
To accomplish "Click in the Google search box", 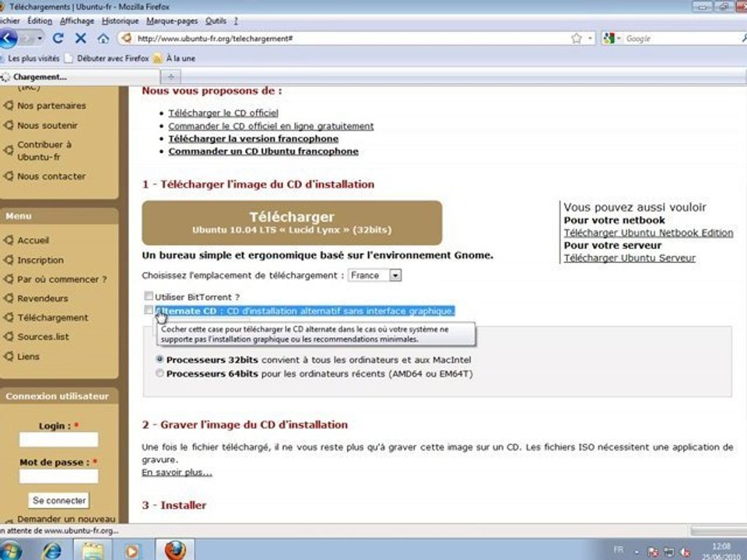I will (x=682, y=39).
